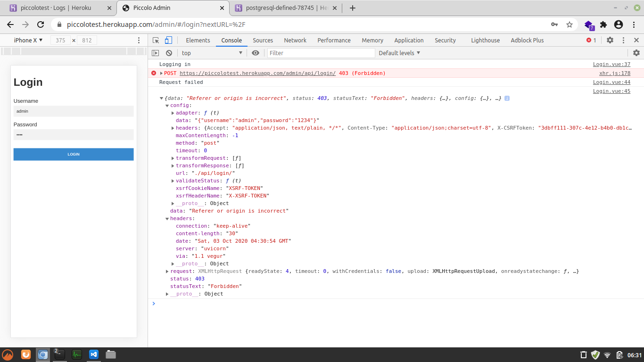This screenshot has height=362, width=644.
Task: Clear the console with the ban icon
Action: (168, 53)
